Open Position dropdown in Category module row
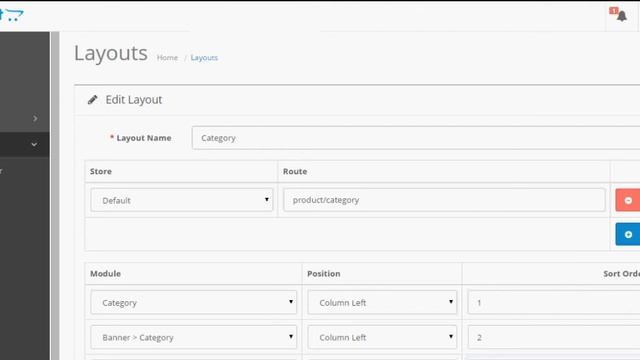Viewport: 640px width, 360px height. (x=382, y=302)
